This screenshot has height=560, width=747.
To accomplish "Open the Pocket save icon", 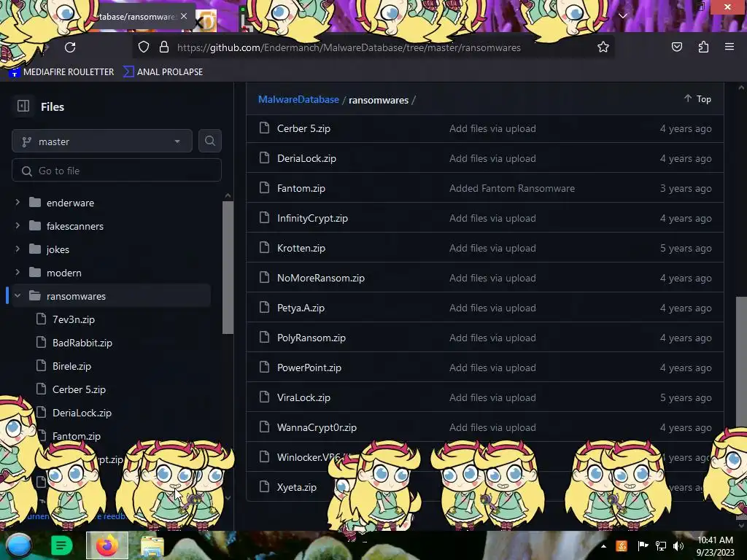I will [x=676, y=47].
